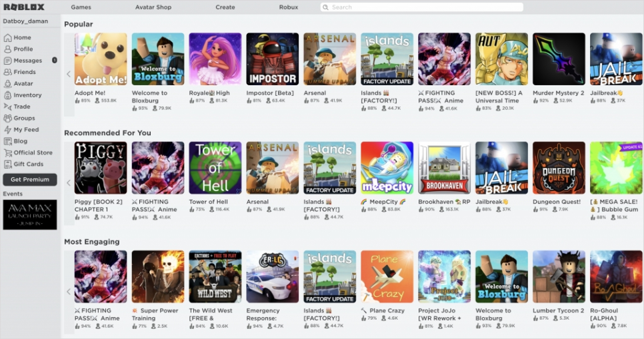The image size is (644, 339).
Task: Select the Friends icon in sidebar
Action: [7, 72]
